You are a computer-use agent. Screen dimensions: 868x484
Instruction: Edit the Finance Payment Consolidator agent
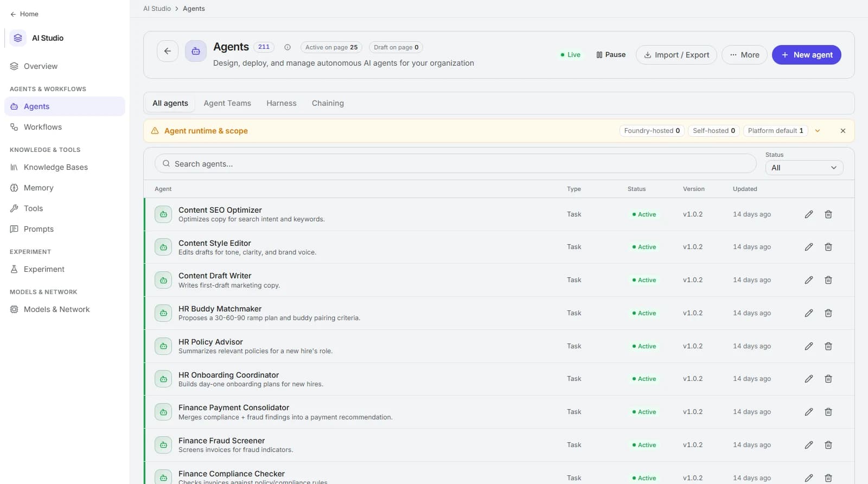coord(808,412)
